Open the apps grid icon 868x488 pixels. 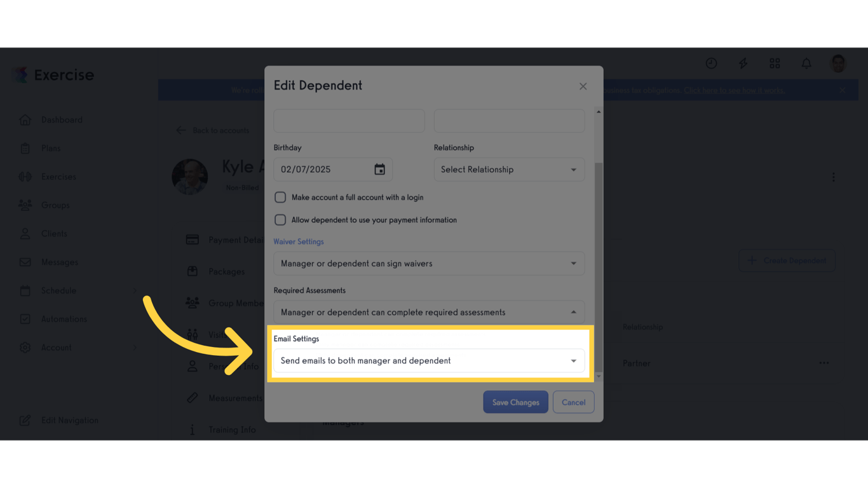775,64
